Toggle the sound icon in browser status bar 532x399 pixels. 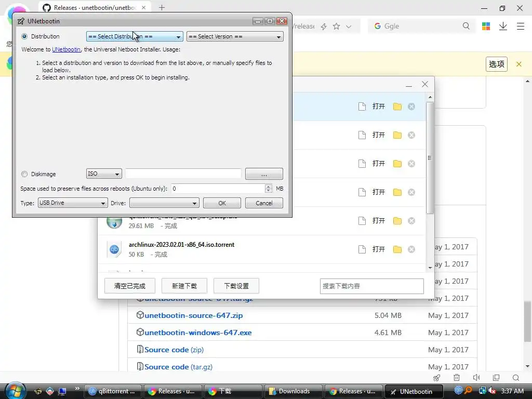476,378
